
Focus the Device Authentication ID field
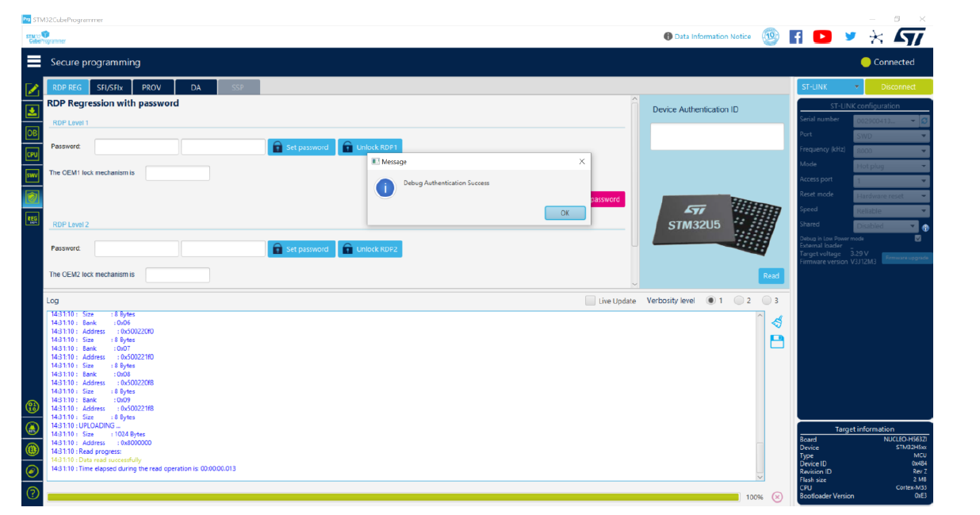click(x=717, y=136)
